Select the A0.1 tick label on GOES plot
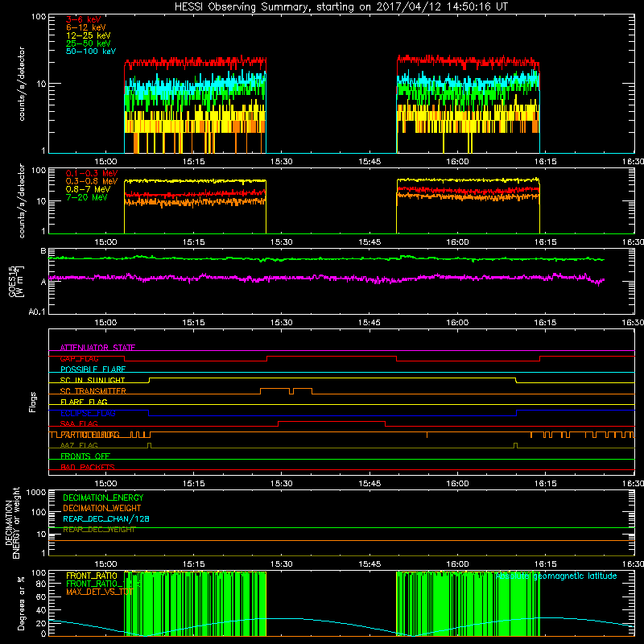 click(37, 312)
